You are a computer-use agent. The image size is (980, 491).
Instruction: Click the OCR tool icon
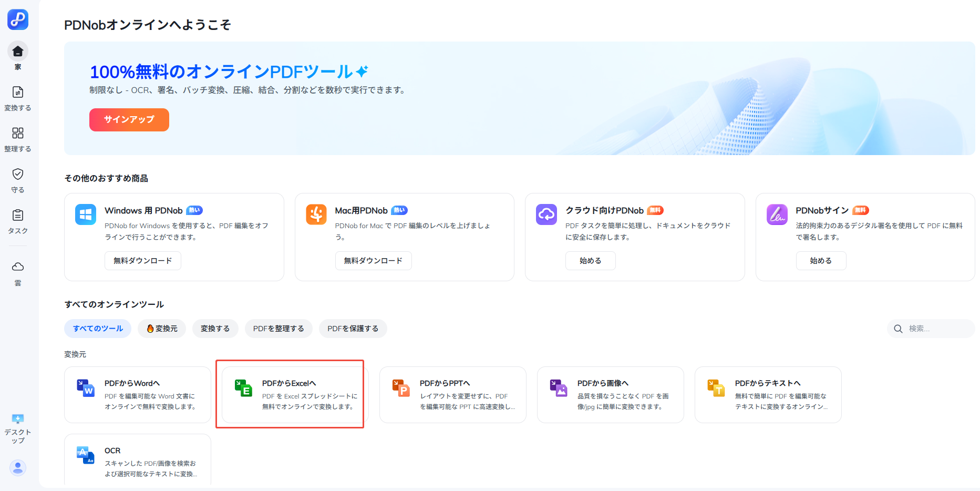pyautogui.click(x=86, y=455)
